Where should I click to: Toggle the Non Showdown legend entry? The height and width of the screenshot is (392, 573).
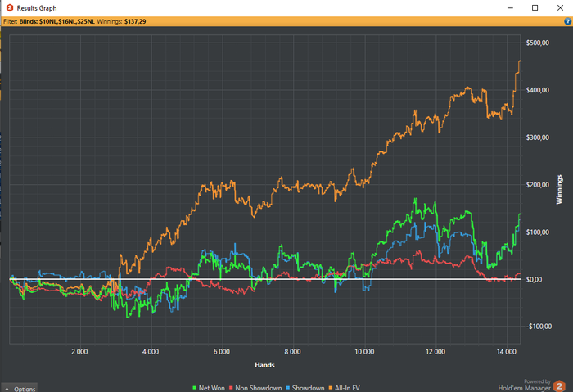[x=255, y=388]
